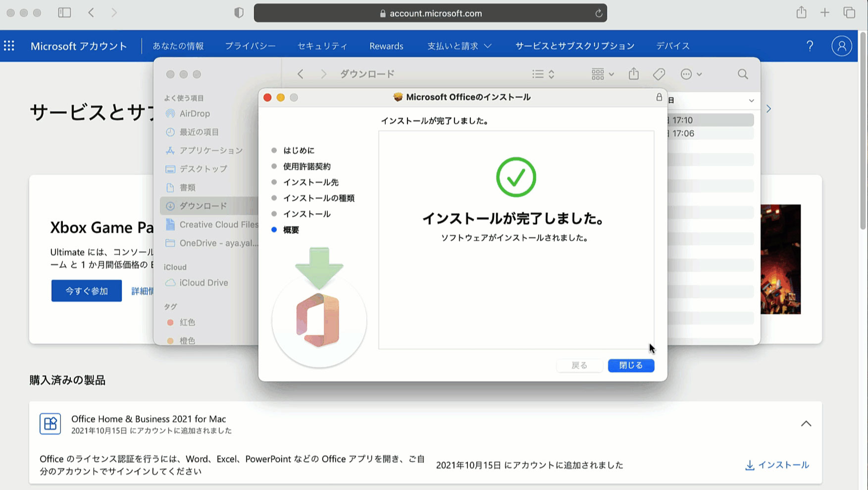
Task: Click the Safari privacy shield icon
Action: 239,13
